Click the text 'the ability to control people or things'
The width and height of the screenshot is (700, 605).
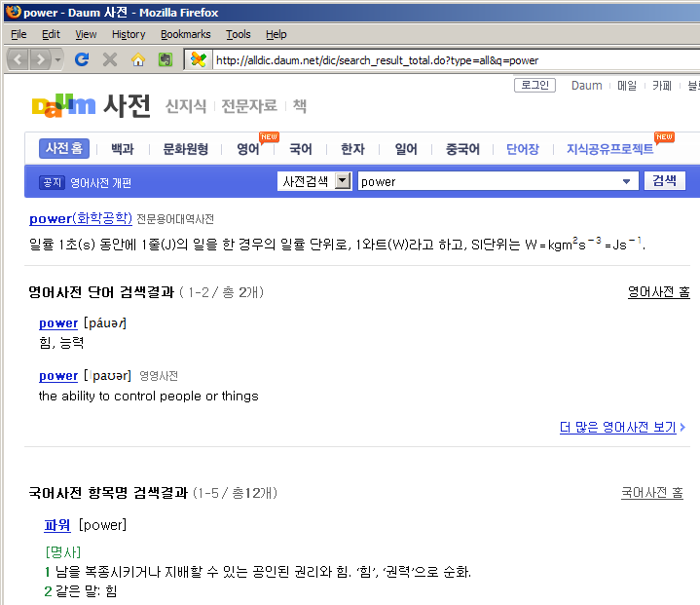click(x=149, y=396)
